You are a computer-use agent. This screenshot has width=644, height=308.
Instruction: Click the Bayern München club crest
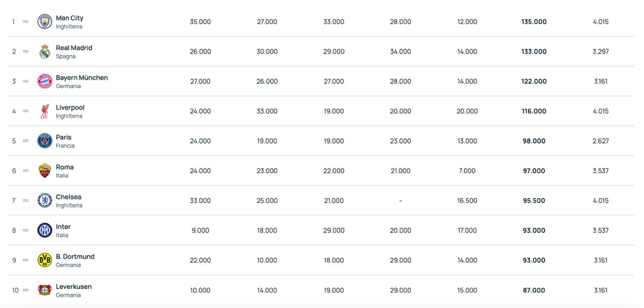(45, 81)
